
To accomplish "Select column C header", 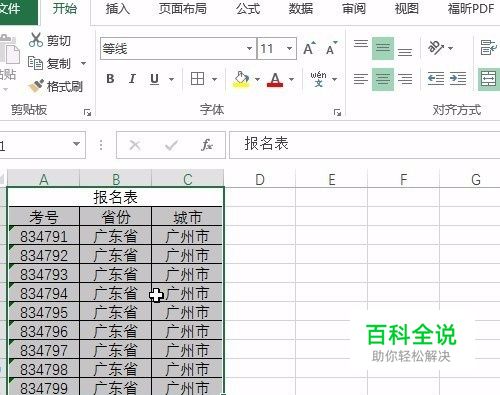I will tap(188, 179).
